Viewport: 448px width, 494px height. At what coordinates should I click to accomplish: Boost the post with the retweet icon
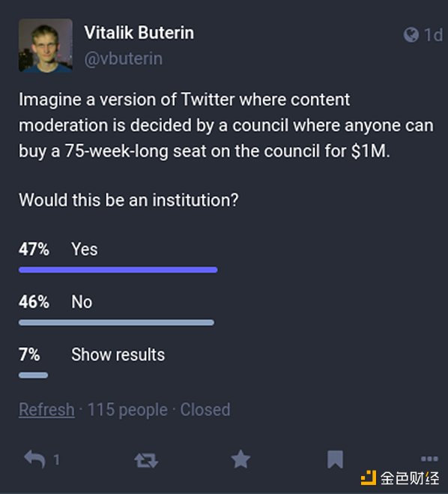pyautogui.click(x=146, y=460)
